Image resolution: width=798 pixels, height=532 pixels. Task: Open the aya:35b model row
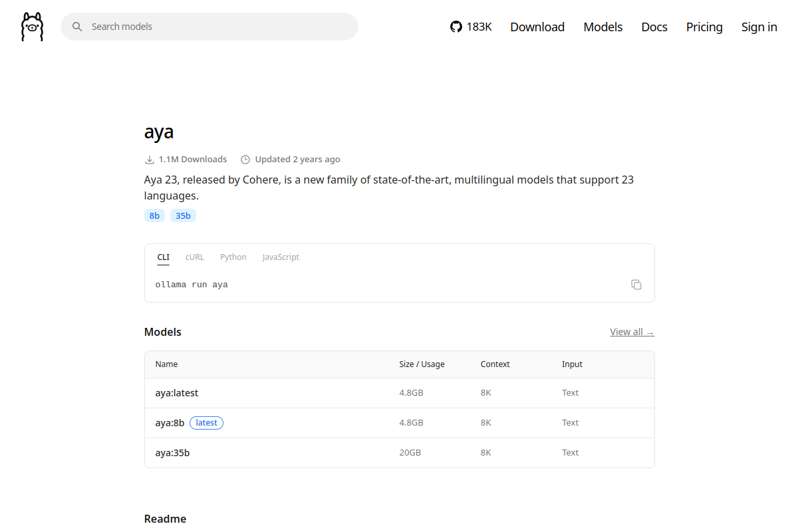click(400, 453)
